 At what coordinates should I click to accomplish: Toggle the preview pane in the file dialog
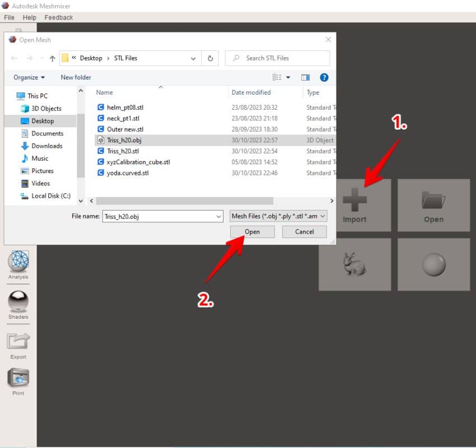[305, 77]
